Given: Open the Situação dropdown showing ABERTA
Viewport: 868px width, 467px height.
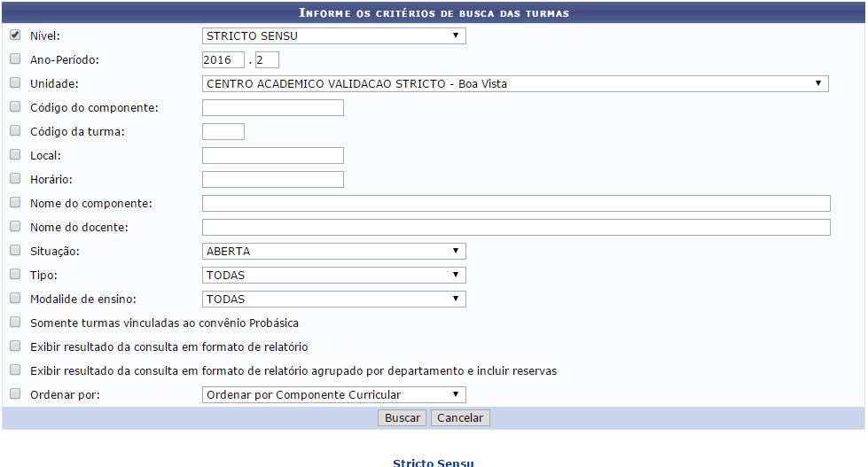Looking at the screenshot, I should tap(333, 252).
